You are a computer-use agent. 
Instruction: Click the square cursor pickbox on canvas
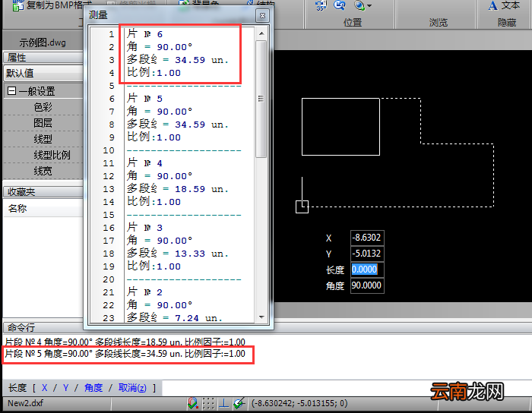302,206
